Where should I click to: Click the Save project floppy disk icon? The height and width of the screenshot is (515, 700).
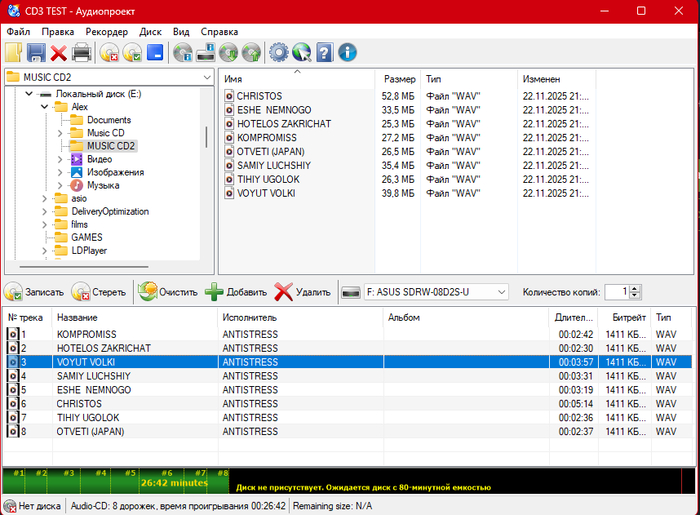coord(36,53)
